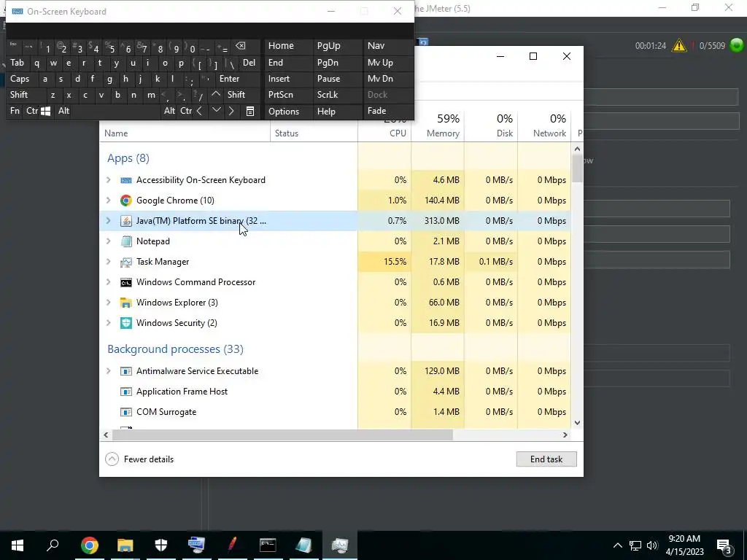Viewport: 747px width, 560px height.
Task: Toggle the left Shift key on On-Screen Keyboard
Action: pyautogui.click(x=19, y=94)
